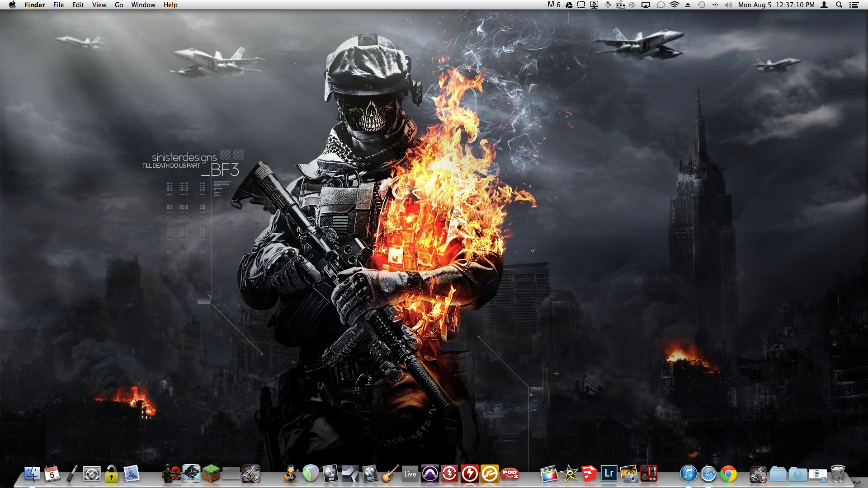The width and height of the screenshot is (868, 488).
Task: Open the Google Drive menu bar icon
Action: [x=569, y=5]
